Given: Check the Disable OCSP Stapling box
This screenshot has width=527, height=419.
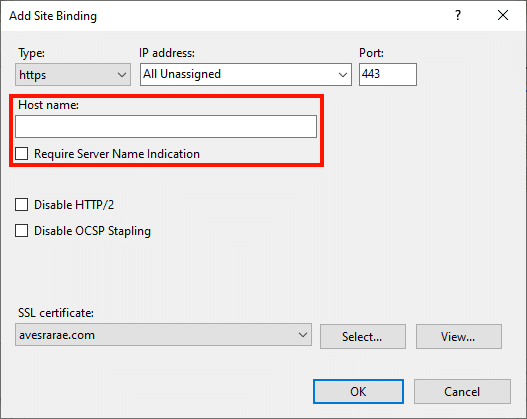Looking at the screenshot, I should [x=22, y=231].
